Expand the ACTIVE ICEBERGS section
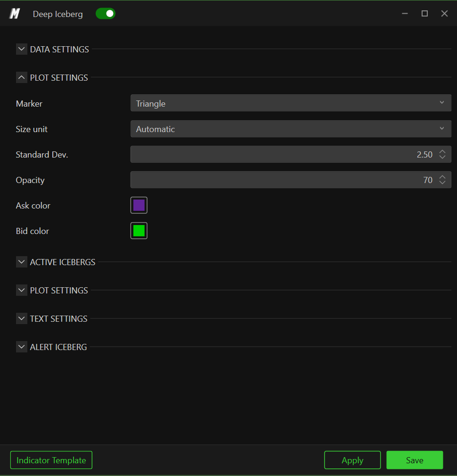Viewport: 457px width, 476px height. coord(21,262)
